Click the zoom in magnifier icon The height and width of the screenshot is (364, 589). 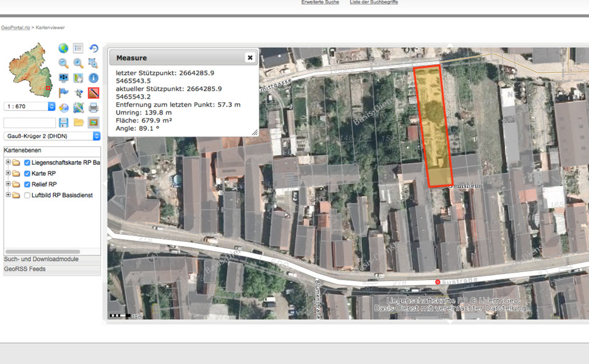pos(79,63)
